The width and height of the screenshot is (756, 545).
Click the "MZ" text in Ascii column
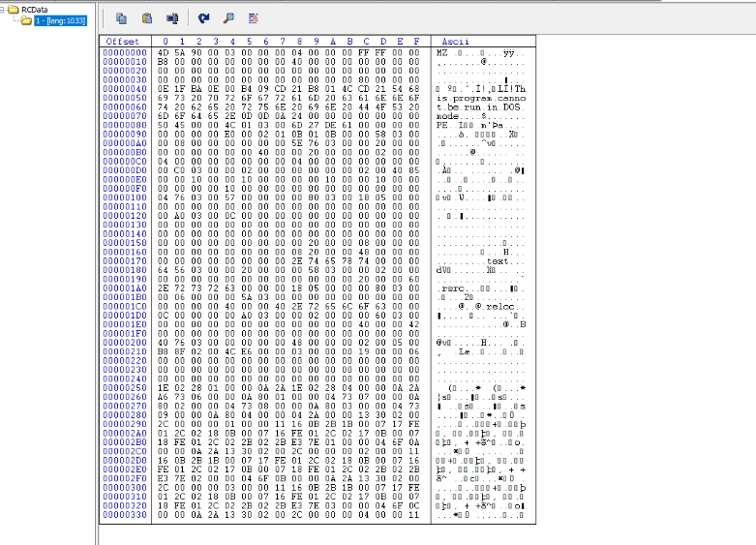pos(442,51)
